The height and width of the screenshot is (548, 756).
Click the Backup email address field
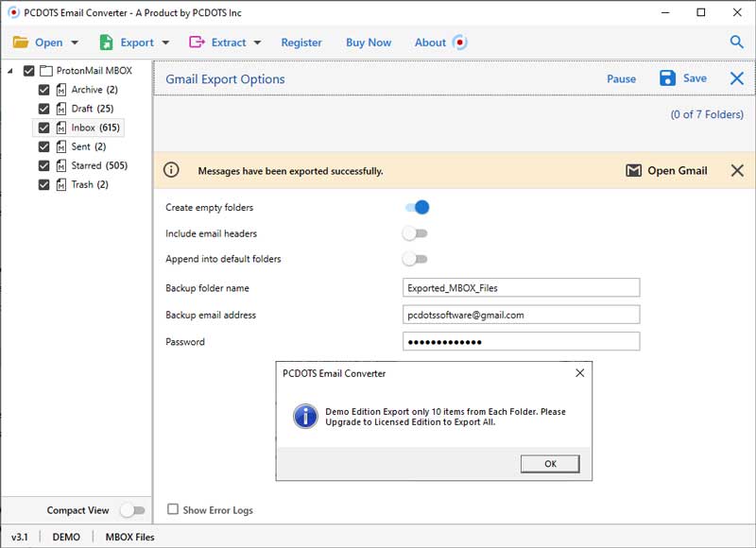(x=522, y=315)
